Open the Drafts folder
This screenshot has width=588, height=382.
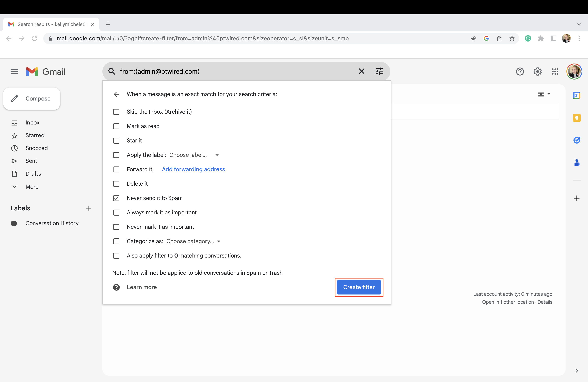click(x=33, y=173)
